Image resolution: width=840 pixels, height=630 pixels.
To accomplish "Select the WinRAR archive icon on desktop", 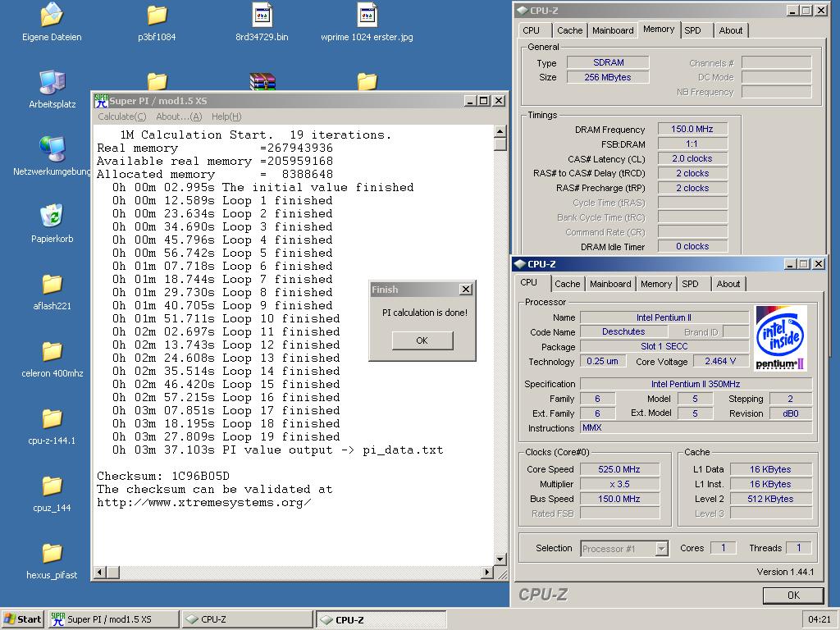I will [262, 81].
